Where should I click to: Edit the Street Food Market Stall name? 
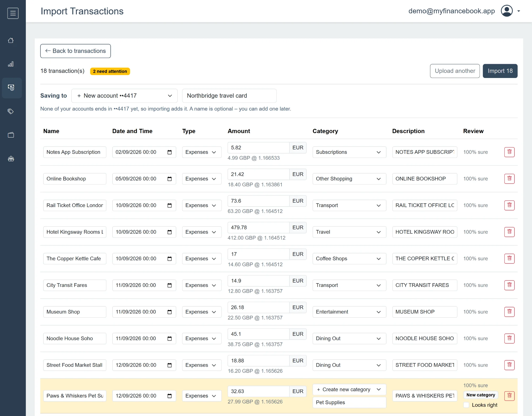coord(75,365)
